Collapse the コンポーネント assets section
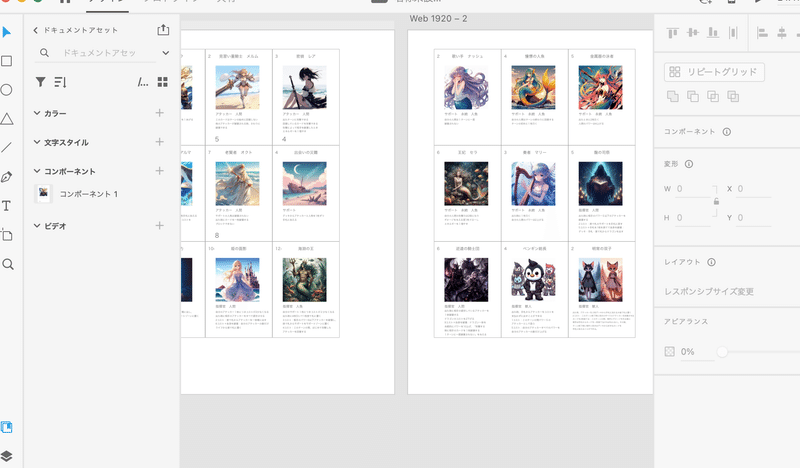The image size is (800, 468). coord(37,171)
